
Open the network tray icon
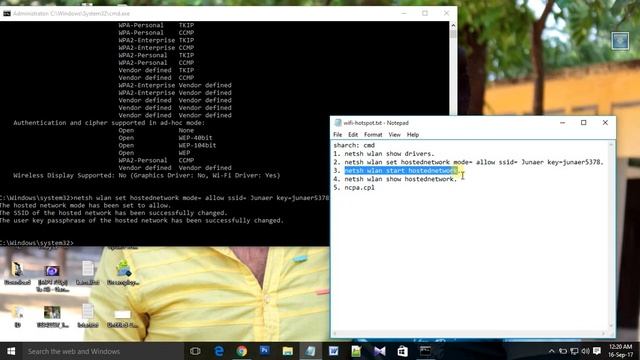[x=574, y=351]
